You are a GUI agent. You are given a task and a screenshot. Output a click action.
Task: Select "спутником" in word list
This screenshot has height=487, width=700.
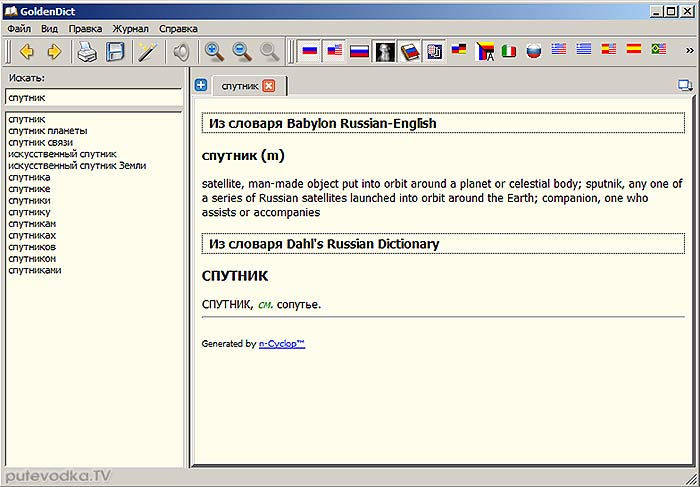click(32, 258)
